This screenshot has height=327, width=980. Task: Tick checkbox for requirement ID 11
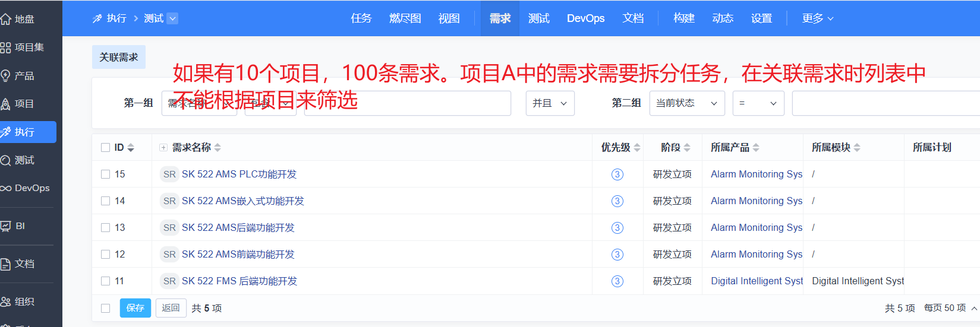106,281
